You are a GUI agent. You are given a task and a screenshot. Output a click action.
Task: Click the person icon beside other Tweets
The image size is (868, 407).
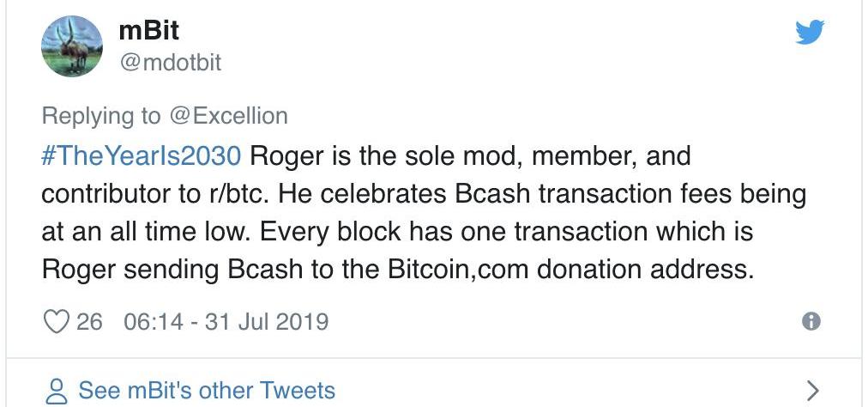56,391
